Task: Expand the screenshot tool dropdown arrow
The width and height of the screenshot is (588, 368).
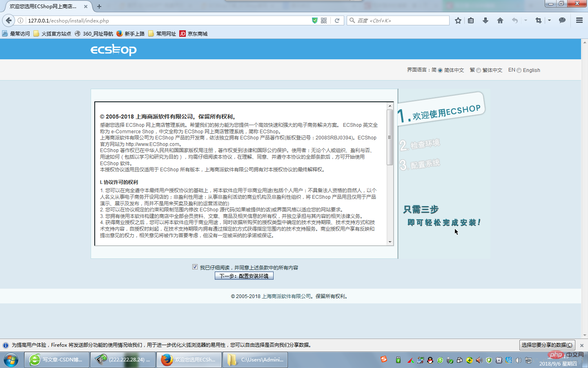Action: click(549, 20)
